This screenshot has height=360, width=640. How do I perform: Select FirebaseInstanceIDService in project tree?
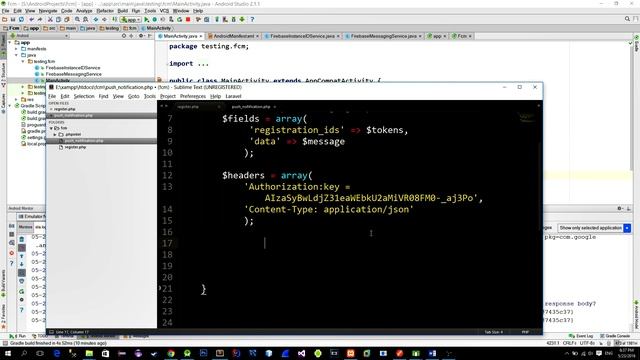point(73,68)
